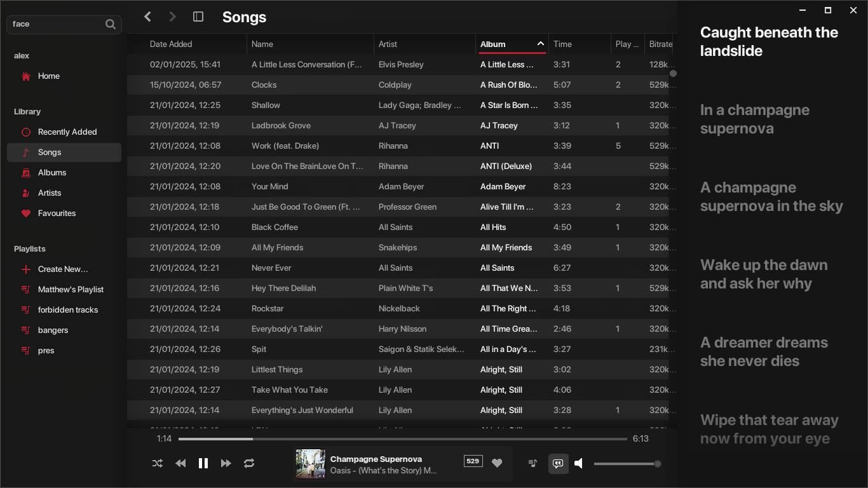This screenshot has height=488, width=868.
Task: Toggle the sidebar panel icon
Action: click(198, 17)
